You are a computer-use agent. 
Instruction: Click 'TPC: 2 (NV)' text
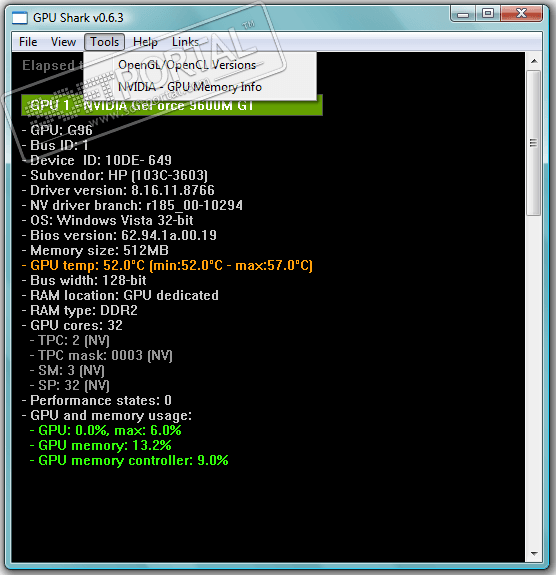(70, 341)
